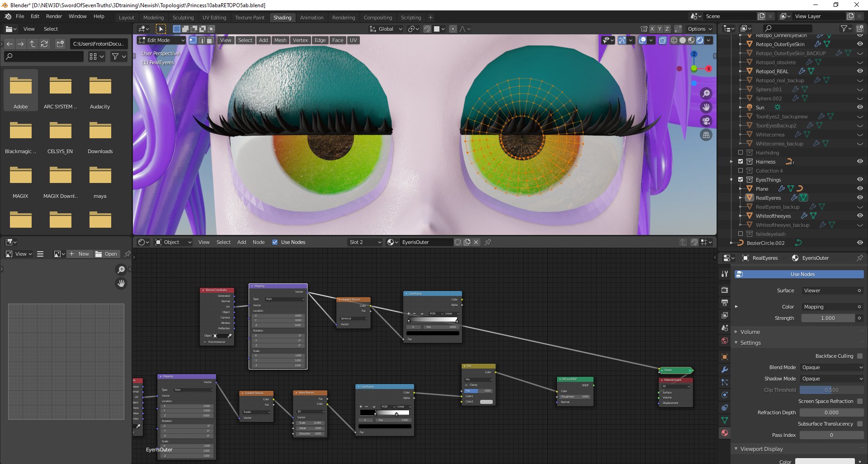
Task: Toggle proportional editing icon
Action: pyautogui.click(x=453, y=29)
